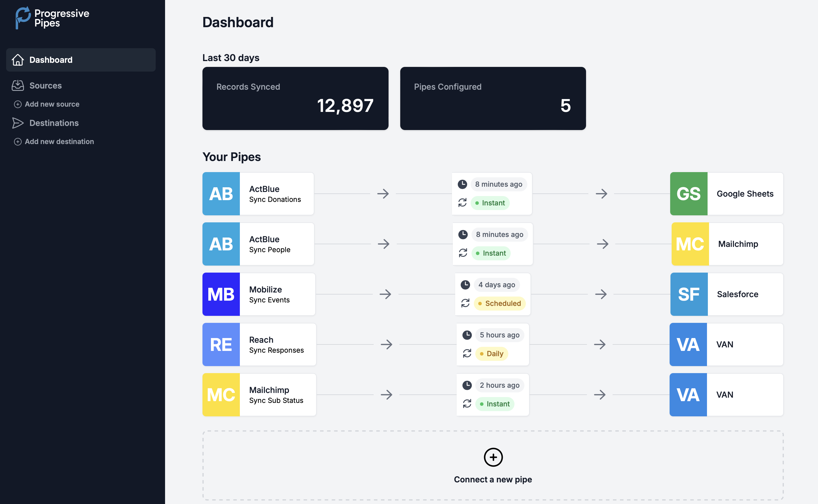Open the Mobilize Sync Events pipe

[x=259, y=294]
